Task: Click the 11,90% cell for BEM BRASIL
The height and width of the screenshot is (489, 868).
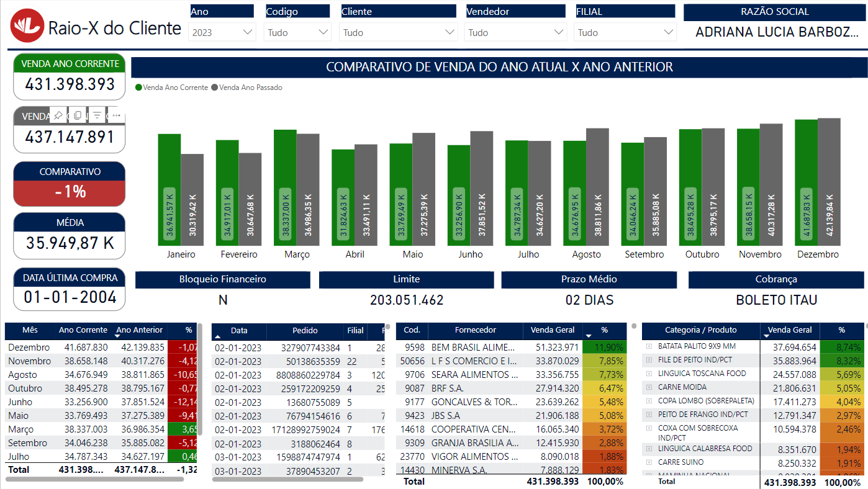Action: pos(604,347)
